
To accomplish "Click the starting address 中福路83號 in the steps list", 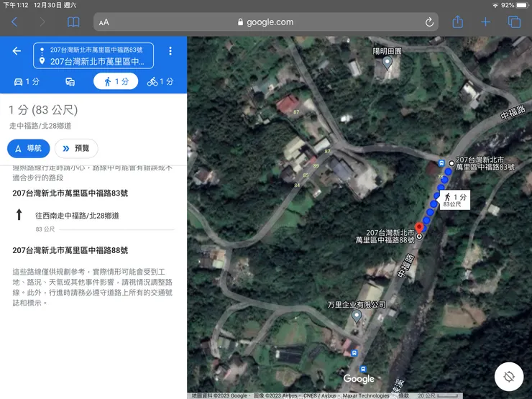I will [x=70, y=193].
